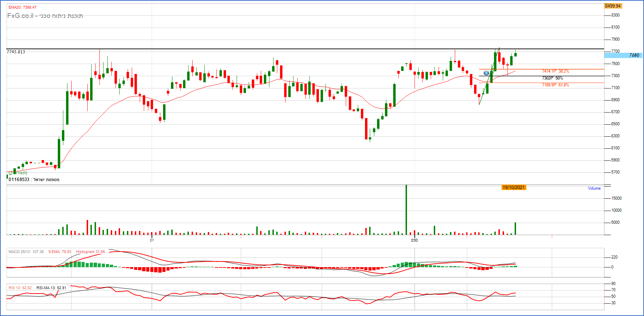Viewport: 644px width, 316px height.
Task: Select the 50% Fibonacci retracement label
Action: (x=552, y=78)
